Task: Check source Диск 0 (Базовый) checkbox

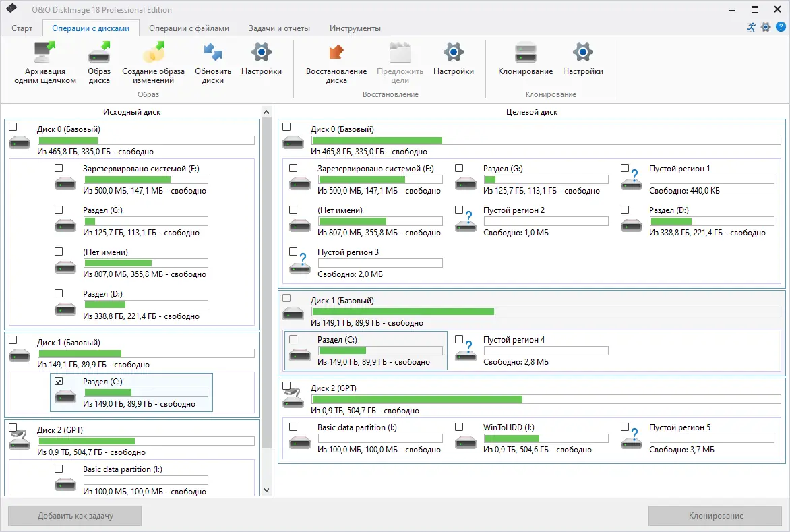Action: 13,127
